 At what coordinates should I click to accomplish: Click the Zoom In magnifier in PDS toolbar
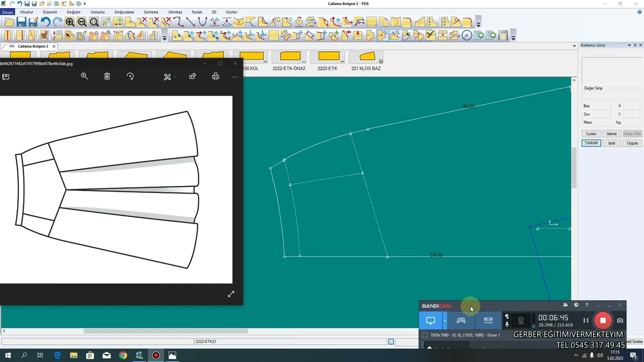(69, 22)
